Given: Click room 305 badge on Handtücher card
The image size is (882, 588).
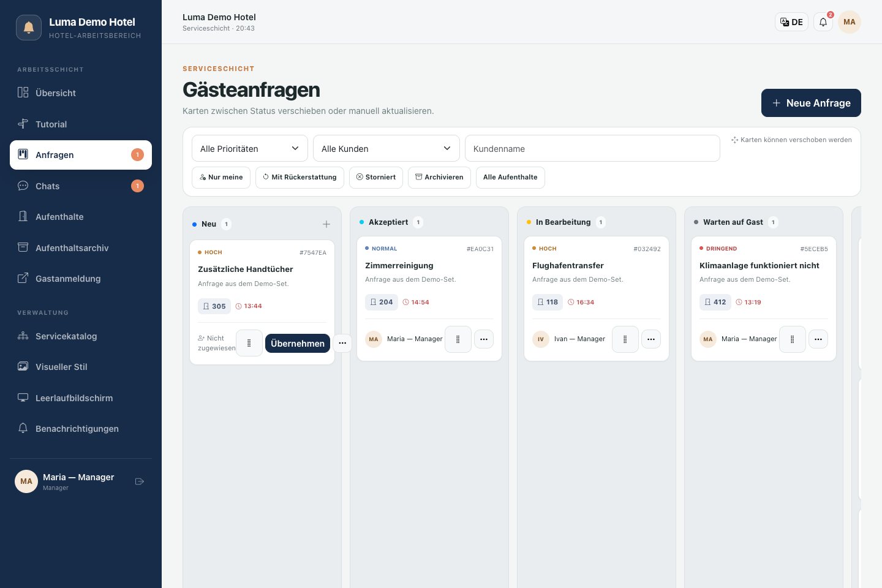Looking at the screenshot, I should point(214,306).
